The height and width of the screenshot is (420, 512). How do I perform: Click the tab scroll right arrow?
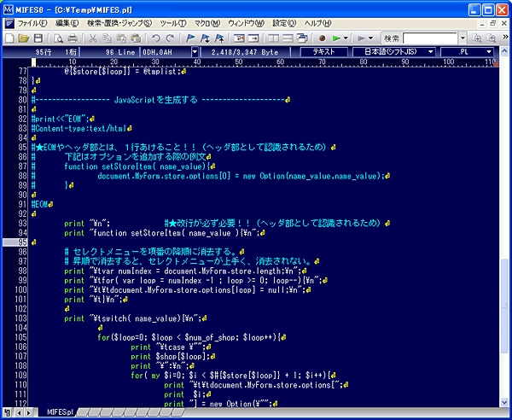(x=28, y=412)
